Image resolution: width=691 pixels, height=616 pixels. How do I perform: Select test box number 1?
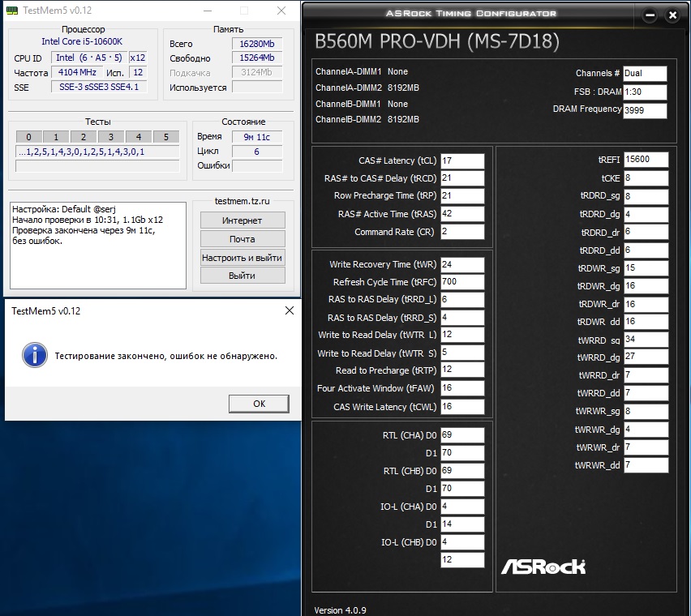point(56,137)
